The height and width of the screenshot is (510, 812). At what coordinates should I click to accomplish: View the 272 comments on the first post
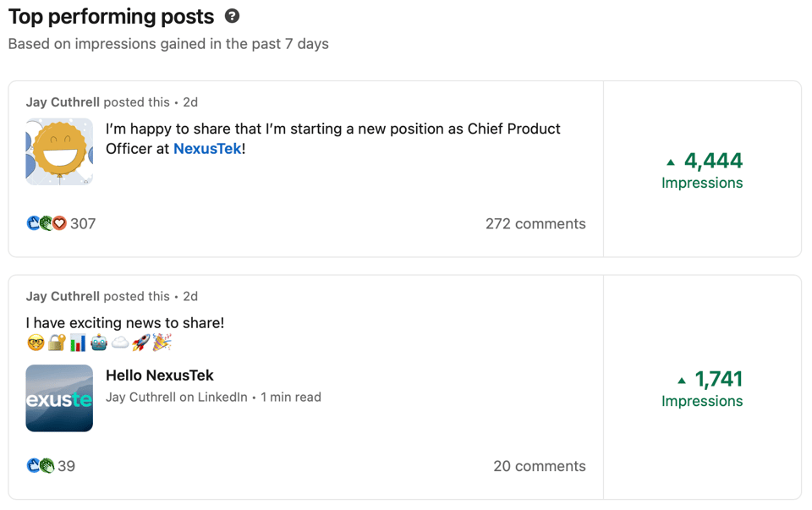[535, 223]
